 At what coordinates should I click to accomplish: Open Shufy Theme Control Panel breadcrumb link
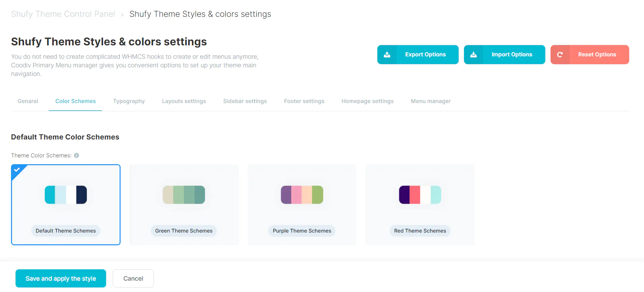tap(63, 14)
